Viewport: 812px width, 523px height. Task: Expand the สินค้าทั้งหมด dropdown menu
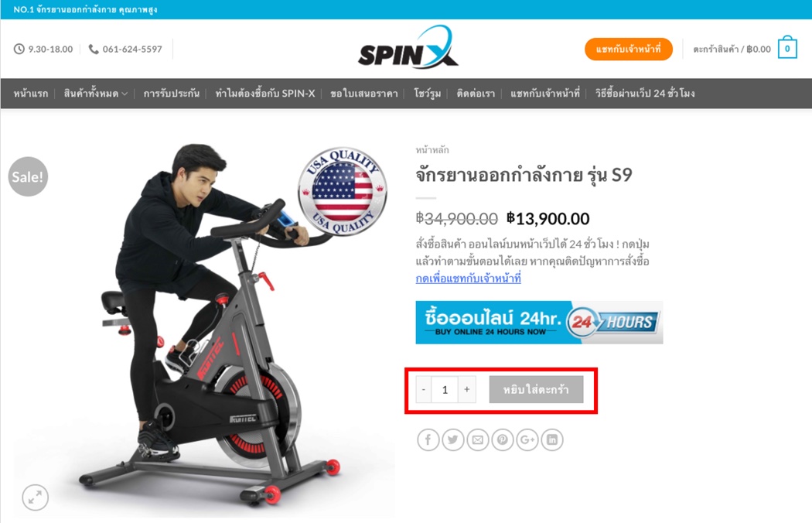(x=96, y=94)
